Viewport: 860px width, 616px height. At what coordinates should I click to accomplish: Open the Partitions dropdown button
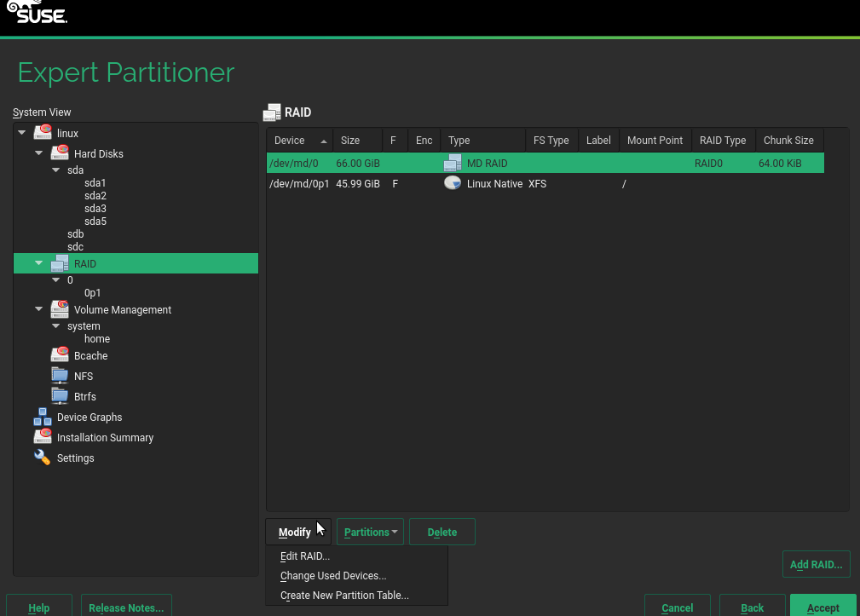pos(371,532)
